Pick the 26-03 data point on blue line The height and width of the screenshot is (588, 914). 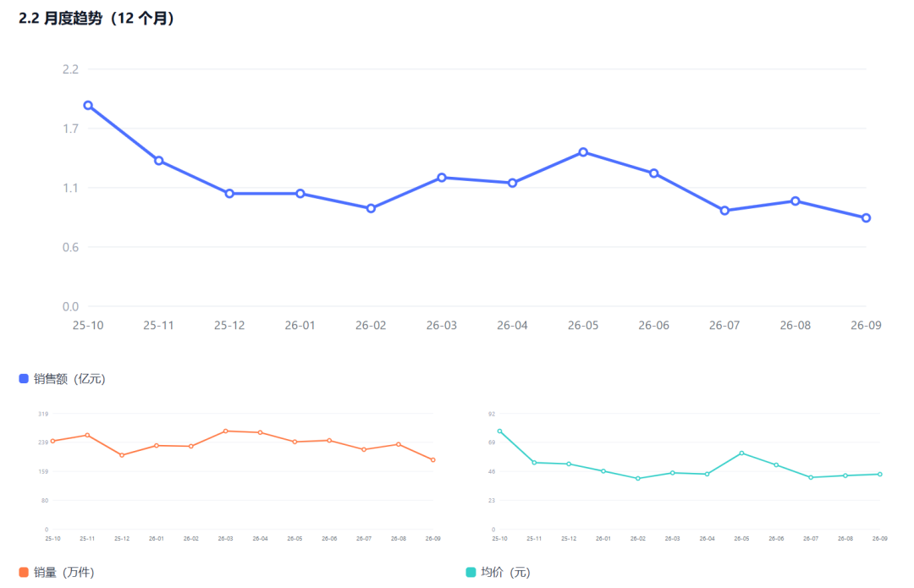coord(442,177)
